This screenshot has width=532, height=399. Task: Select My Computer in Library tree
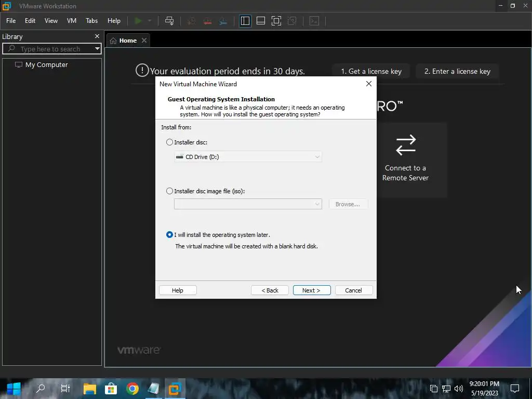coord(42,64)
